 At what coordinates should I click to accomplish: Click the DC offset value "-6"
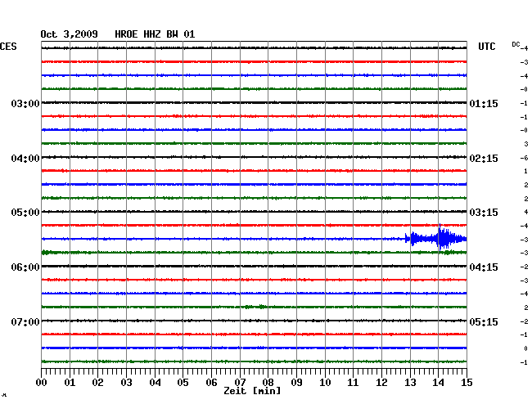[x=524, y=158]
